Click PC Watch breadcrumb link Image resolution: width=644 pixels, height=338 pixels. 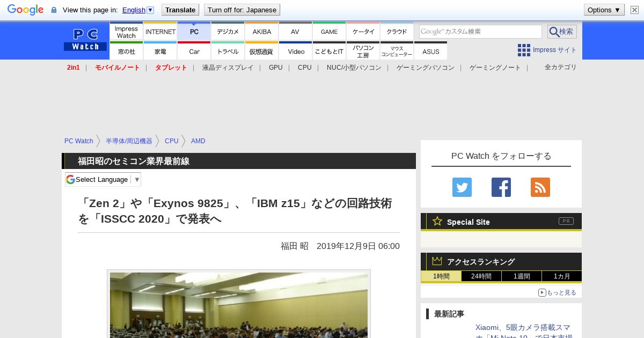point(79,141)
